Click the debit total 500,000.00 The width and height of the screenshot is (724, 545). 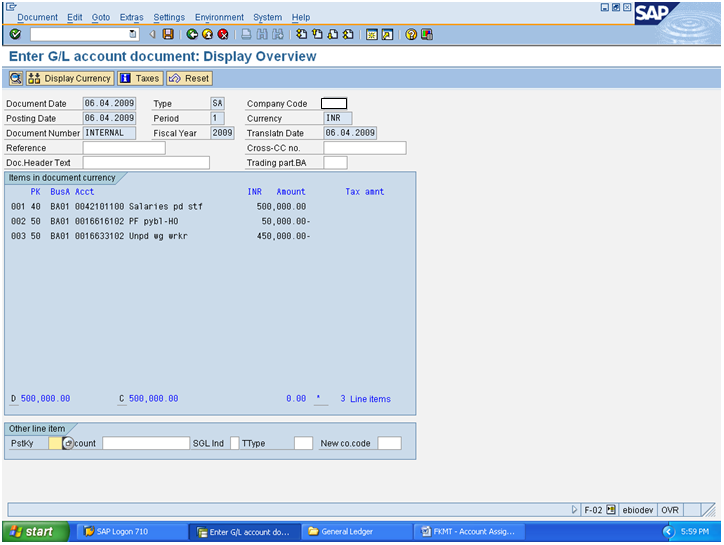[45, 399]
